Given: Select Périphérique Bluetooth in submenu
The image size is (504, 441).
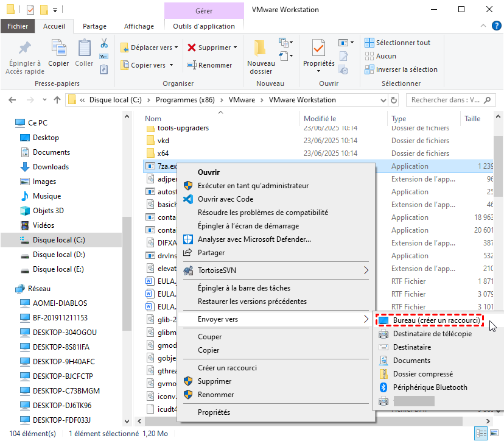Looking at the screenshot, I should pos(430,387).
